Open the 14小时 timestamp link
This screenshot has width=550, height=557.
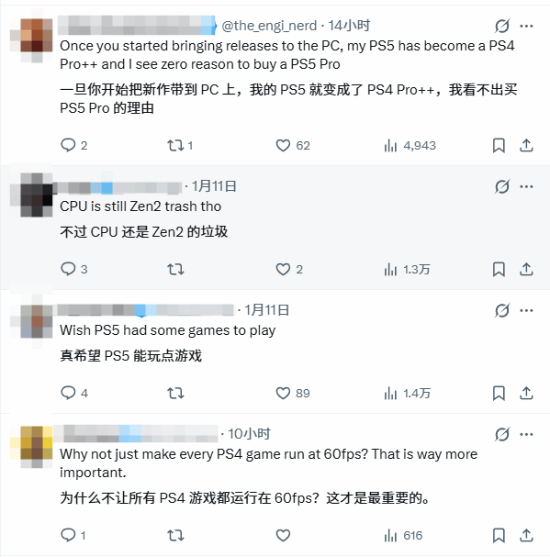pos(349,26)
